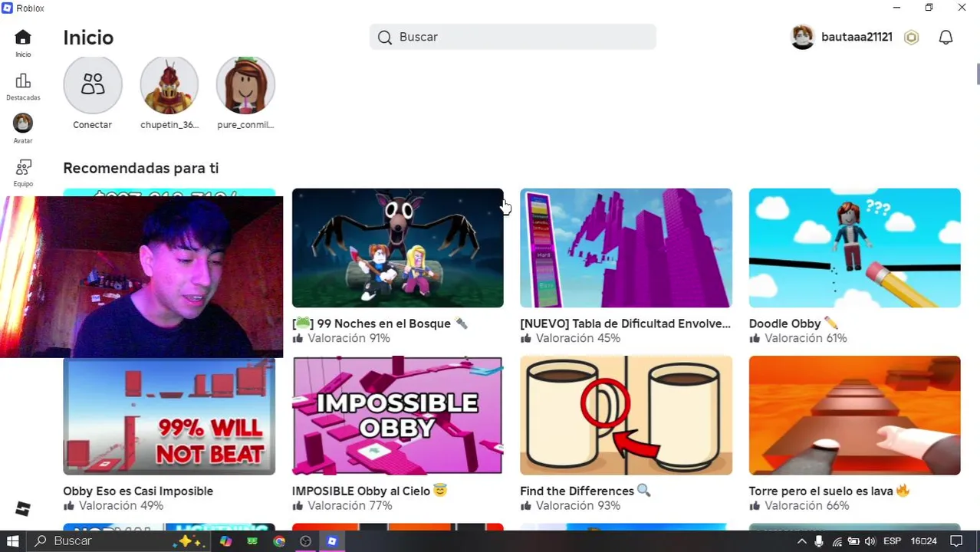Click the Find the Differences title
The image size is (980, 552).
click(585, 491)
